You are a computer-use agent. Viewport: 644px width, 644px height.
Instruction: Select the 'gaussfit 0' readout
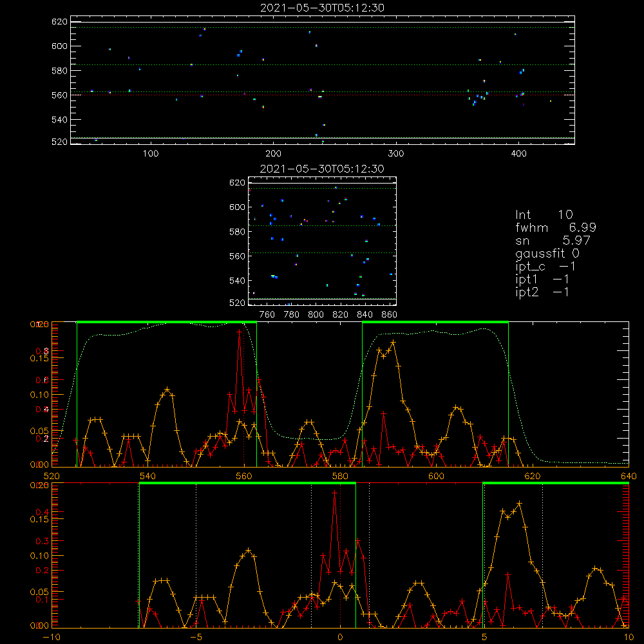[x=547, y=253]
